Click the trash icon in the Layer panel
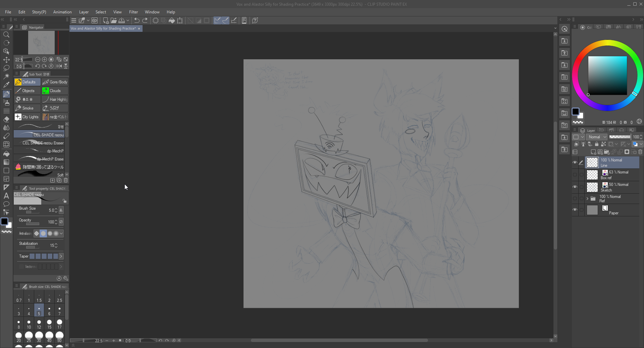Image resolution: width=644 pixels, height=348 pixels. click(x=640, y=152)
